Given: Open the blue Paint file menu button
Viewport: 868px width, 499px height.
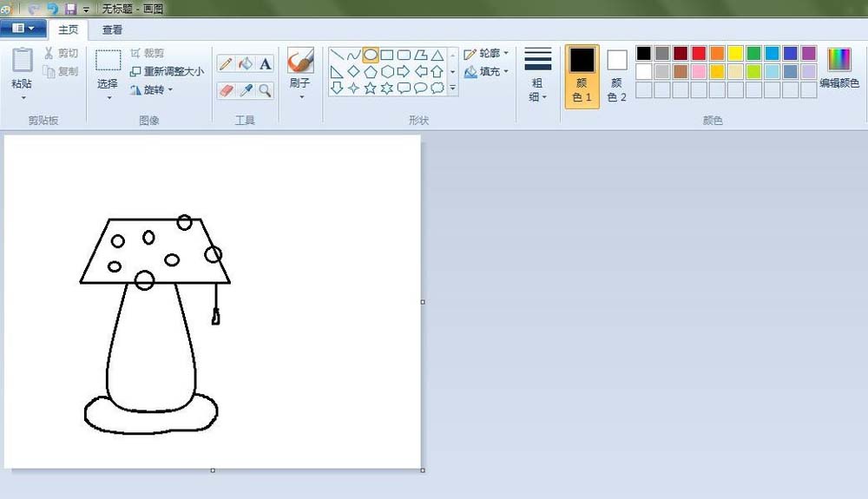Looking at the screenshot, I should pos(23,29).
